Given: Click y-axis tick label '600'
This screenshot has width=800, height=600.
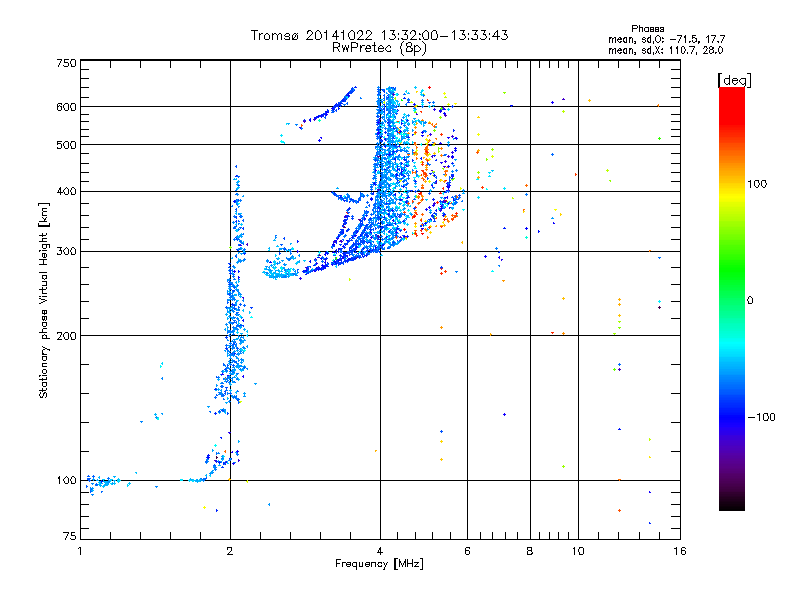Looking at the screenshot, I should 66,107.
